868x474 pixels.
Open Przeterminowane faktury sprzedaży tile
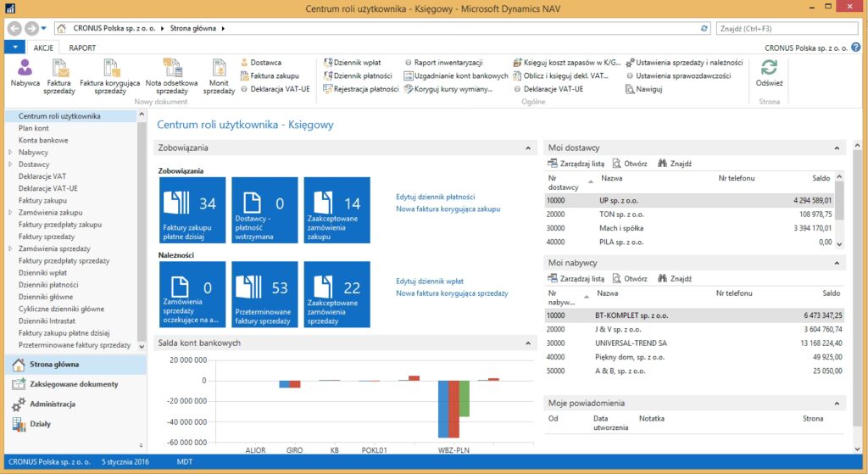click(265, 293)
